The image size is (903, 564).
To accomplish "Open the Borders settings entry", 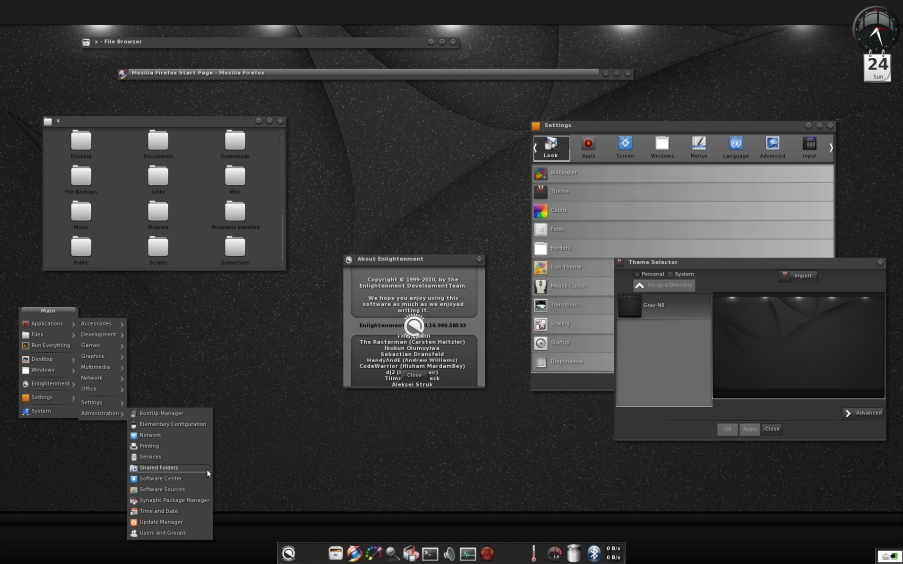I will tap(683, 249).
